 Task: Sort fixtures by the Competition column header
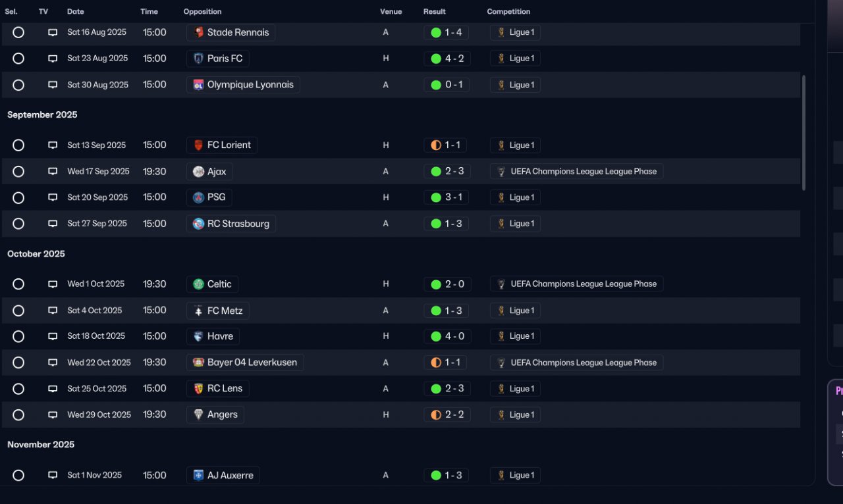[x=508, y=12]
